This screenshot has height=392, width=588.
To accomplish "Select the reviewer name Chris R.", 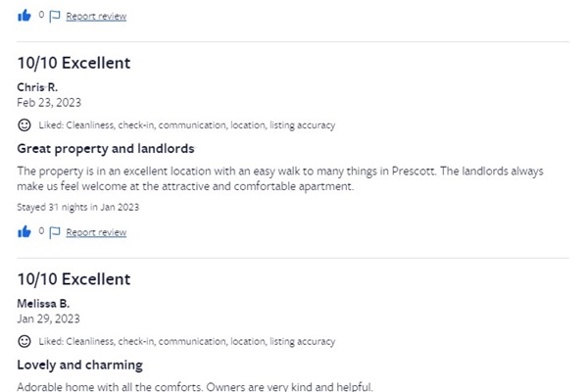I will click(37, 87).
